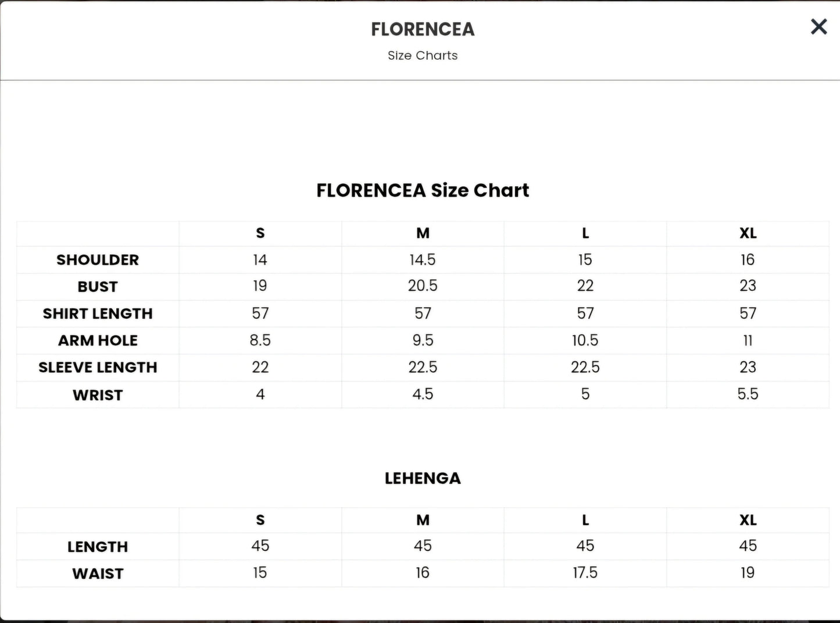Select the shoulder value 14 for size S
840x623 pixels.
pos(260,259)
